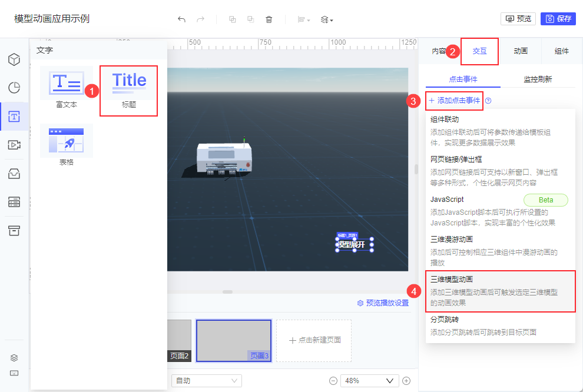Switch to the 交互 tab

pos(479,51)
